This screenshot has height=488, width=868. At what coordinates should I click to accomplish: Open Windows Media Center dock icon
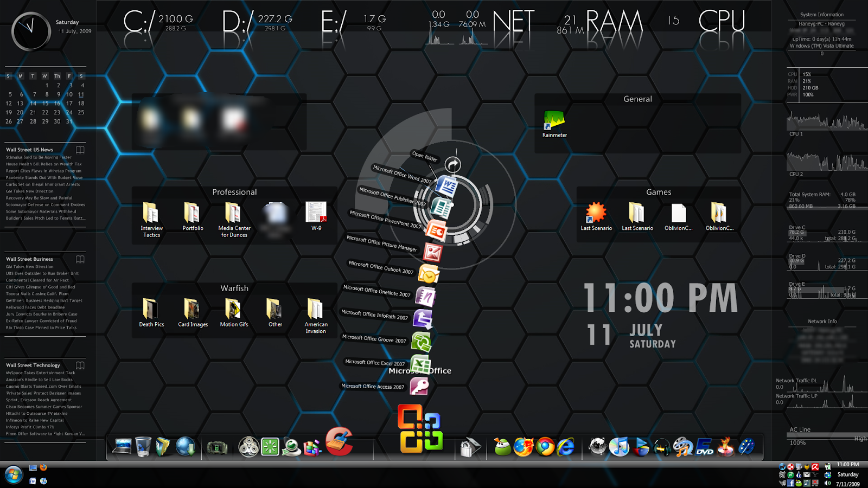[641, 447]
